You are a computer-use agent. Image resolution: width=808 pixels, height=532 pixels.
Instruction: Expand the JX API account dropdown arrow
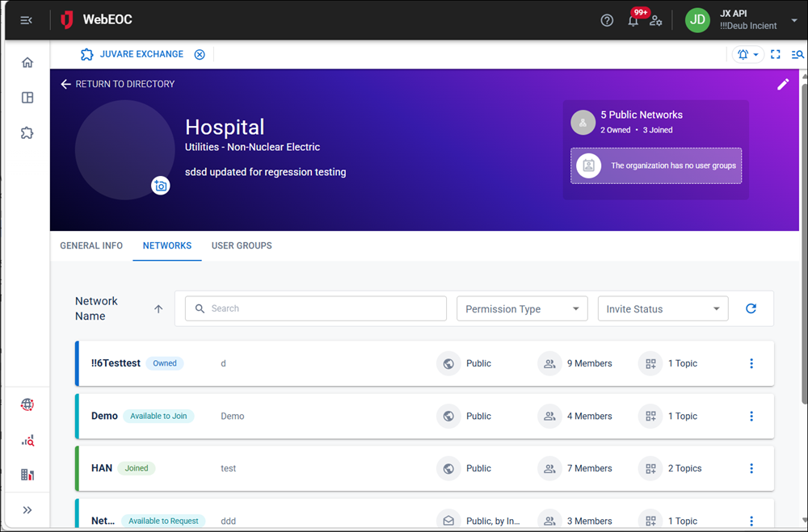point(794,20)
